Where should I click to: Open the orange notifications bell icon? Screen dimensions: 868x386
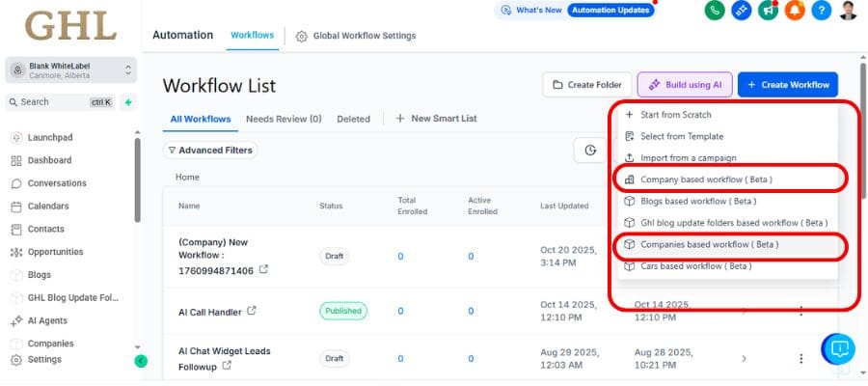794,11
